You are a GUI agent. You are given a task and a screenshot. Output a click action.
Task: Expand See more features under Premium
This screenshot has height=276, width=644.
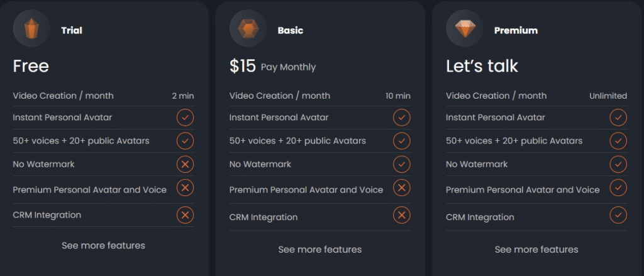pyautogui.click(x=536, y=250)
